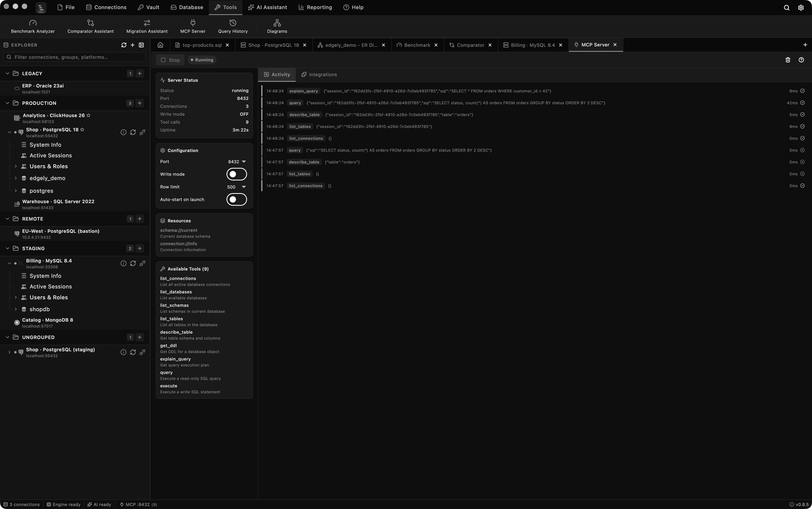Show info for Shop · PostgreSQL 18
Viewport: 812px width, 509px height.
(124, 132)
